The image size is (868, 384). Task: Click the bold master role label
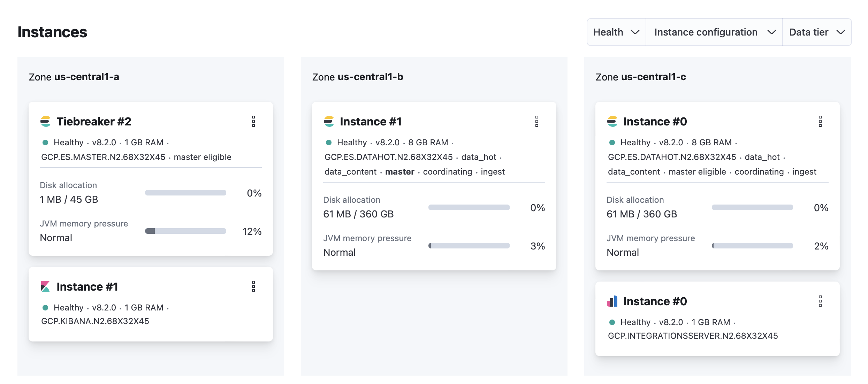pos(400,172)
